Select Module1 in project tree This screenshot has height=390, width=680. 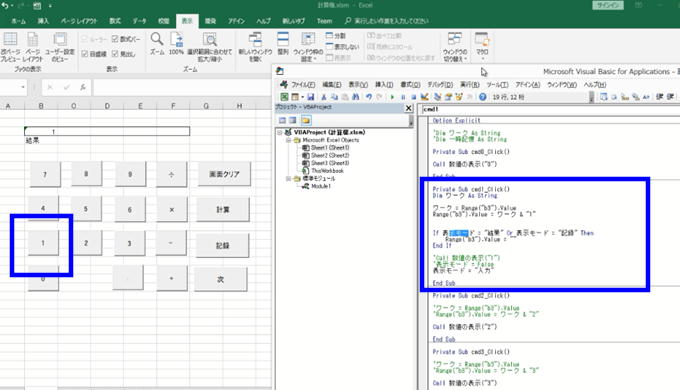click(320, 186)
